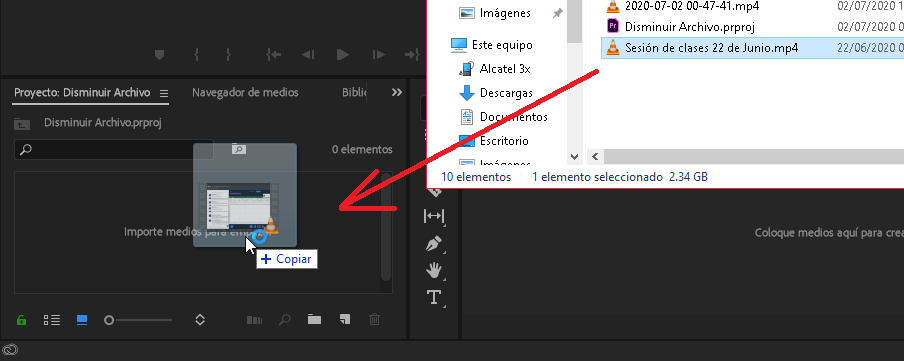Create a new bin with folder icon
The width and height of the screenshot is (904, 361).
pos(314,319)
